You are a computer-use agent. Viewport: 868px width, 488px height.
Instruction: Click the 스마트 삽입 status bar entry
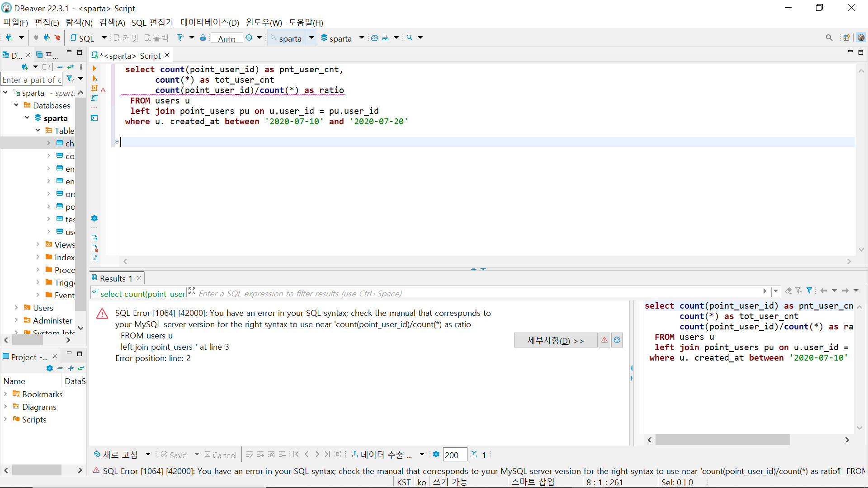(533, 482)
